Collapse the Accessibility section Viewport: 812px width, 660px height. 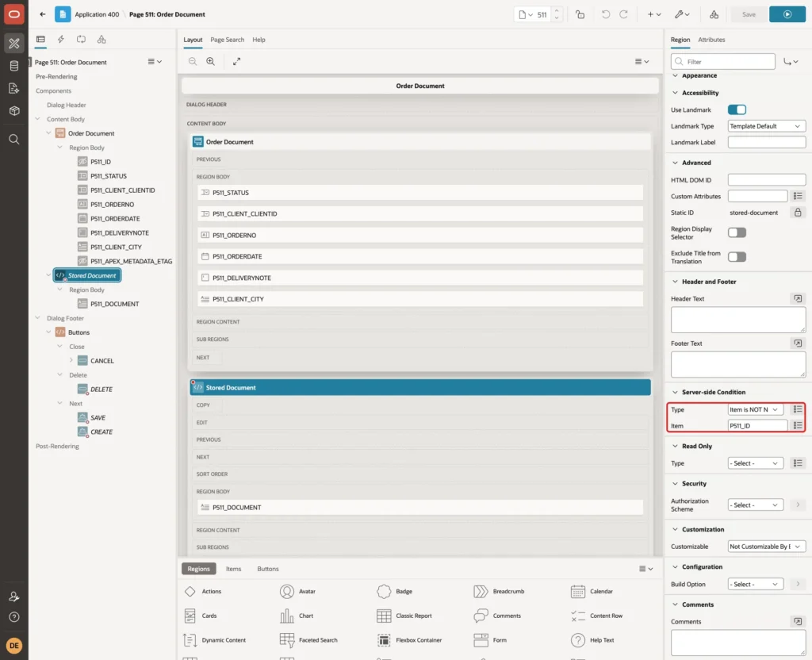point(675,93)
